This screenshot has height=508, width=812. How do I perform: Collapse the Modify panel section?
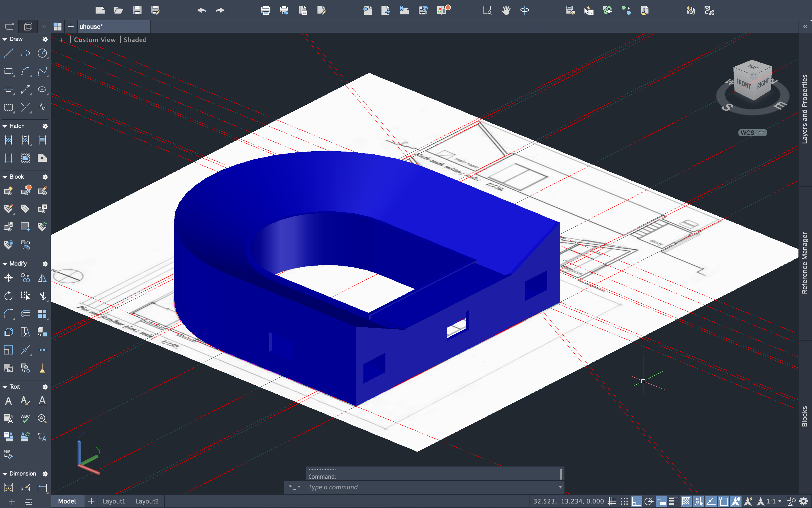click(x=5, y=264)
